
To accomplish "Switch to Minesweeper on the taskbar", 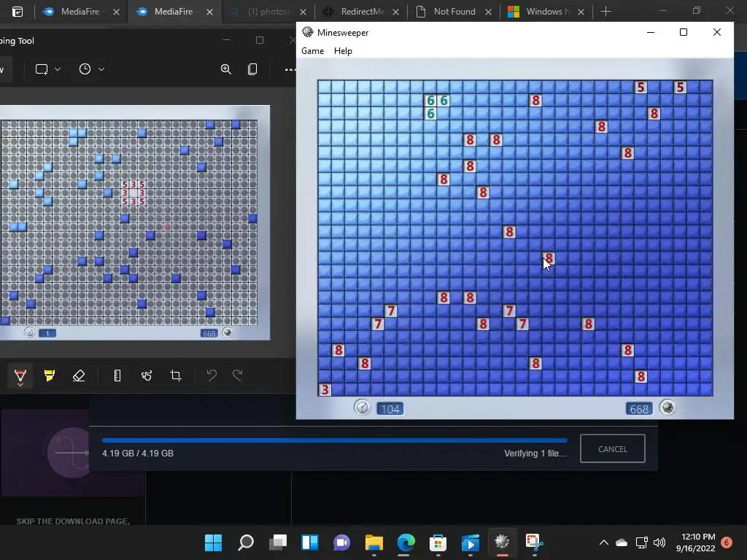I will pos(502,542).
